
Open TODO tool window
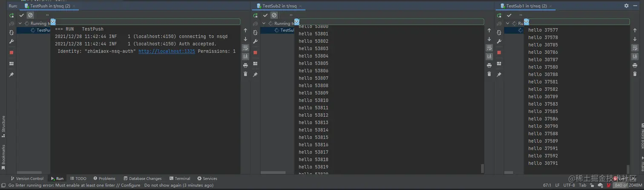[78, 179]
